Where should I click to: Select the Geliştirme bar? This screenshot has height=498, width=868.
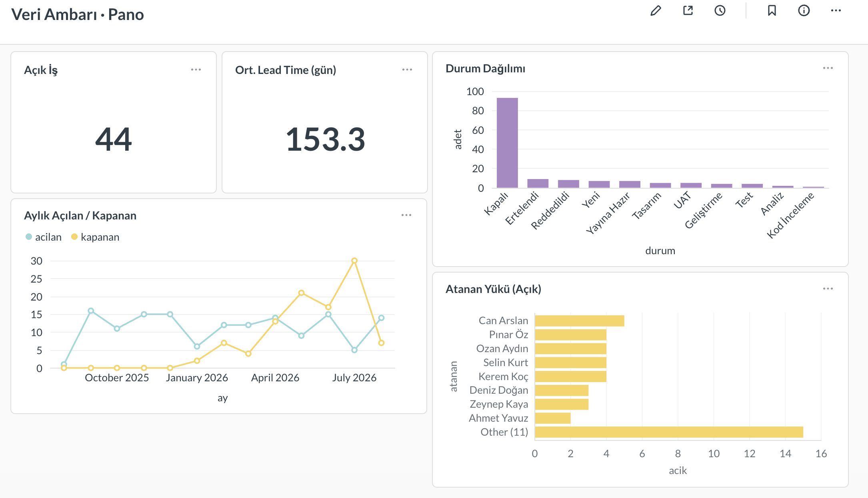[722, 186]
